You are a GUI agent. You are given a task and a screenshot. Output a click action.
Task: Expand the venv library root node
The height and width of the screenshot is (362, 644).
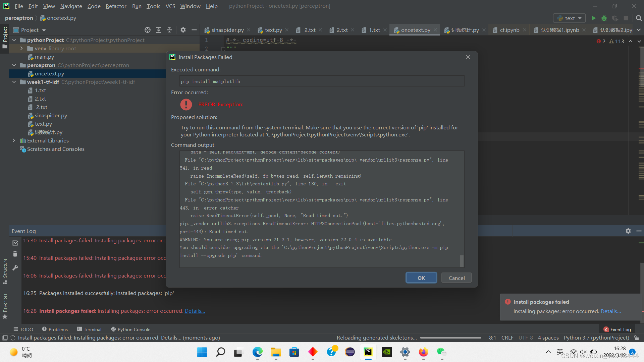[x=21, y=48]
